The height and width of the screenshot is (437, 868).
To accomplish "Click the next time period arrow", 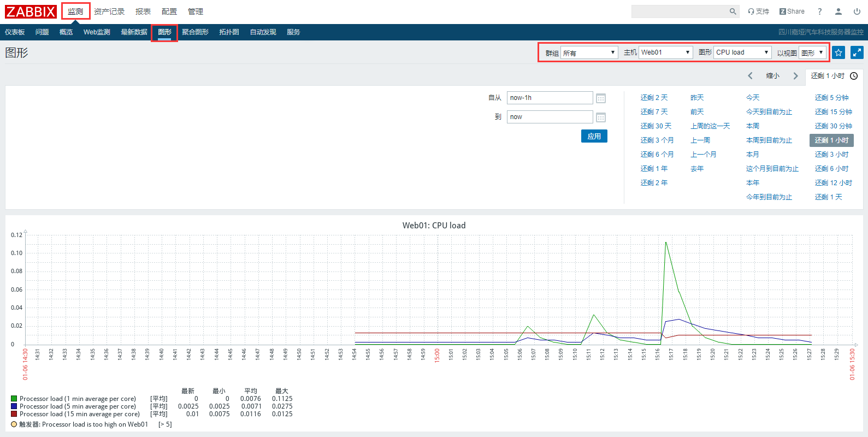I will pyautogui.click(x=795, y=76).
